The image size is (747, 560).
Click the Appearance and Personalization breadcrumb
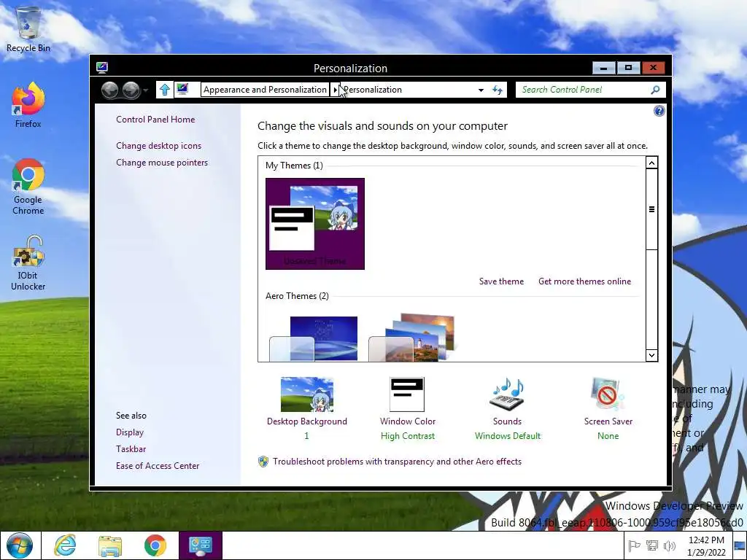click(265, 90)
